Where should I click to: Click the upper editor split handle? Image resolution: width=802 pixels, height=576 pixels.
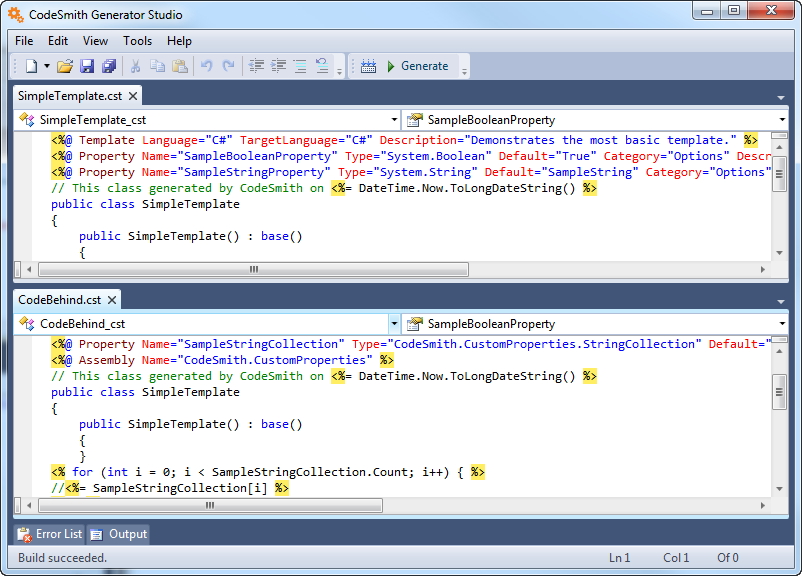pos(779,136)
